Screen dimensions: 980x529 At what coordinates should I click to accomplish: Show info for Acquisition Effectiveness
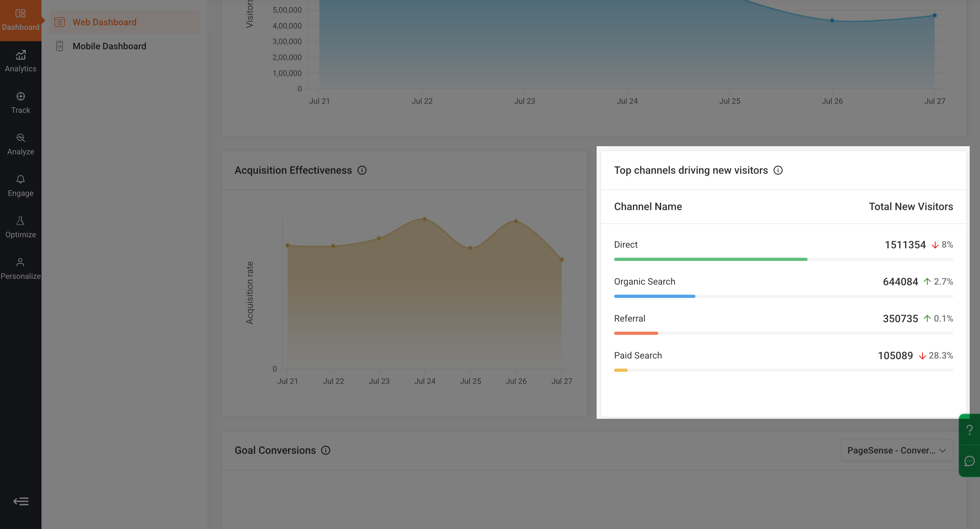click(362, 170)
